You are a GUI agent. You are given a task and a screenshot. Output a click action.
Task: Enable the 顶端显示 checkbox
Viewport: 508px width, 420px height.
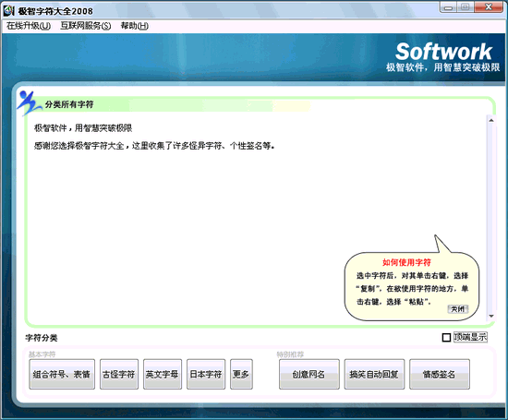point(446,338)
